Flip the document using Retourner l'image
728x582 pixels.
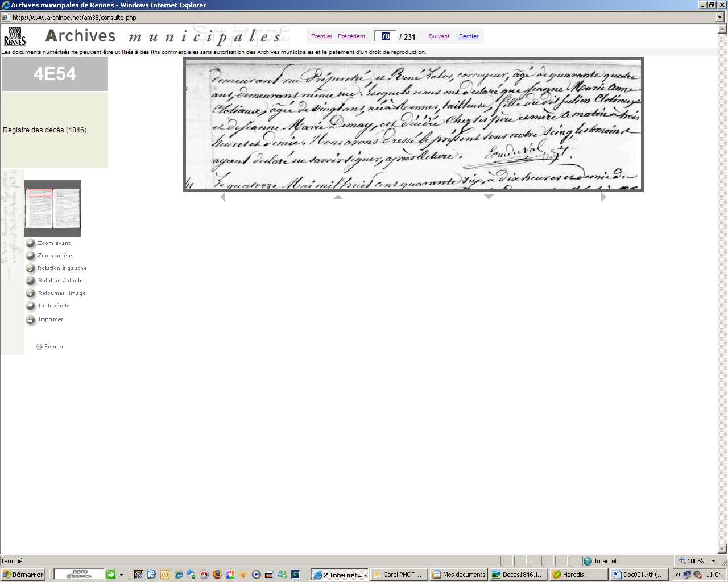click(31, 293)
